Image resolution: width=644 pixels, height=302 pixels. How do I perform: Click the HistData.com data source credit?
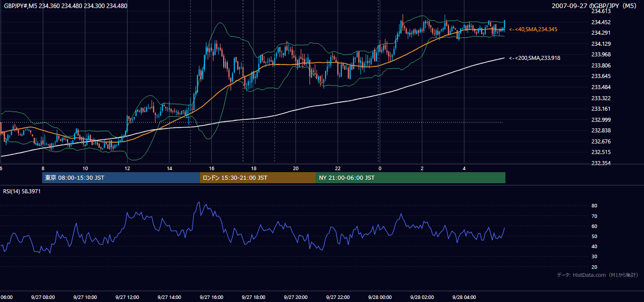click(x=598, y=275)
